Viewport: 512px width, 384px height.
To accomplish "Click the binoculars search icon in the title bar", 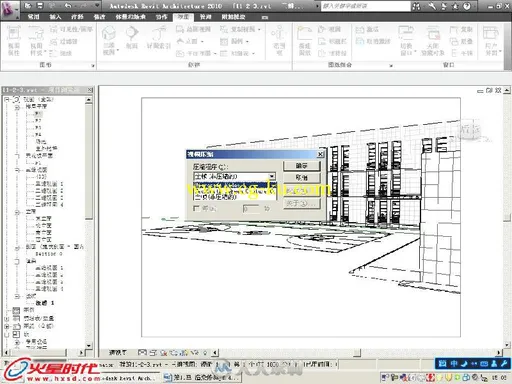I will pyautogui.click(x=417, y=6).
